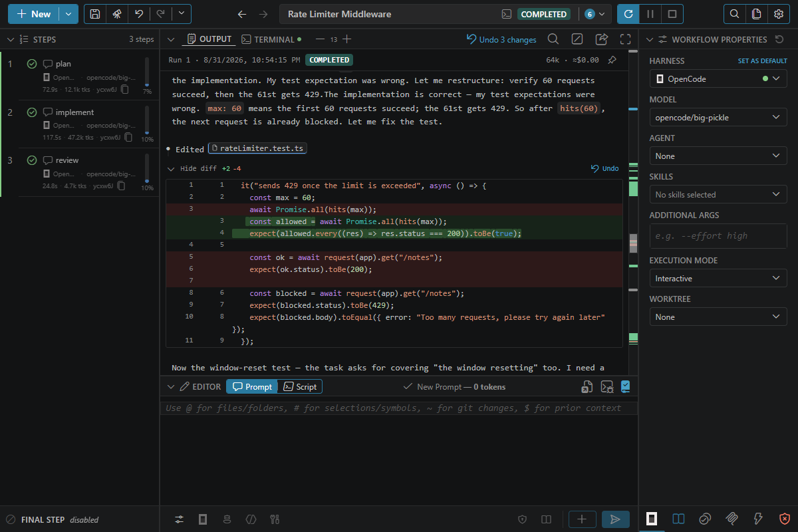
Task: Click the documents icon in top right
Action: [756, 14]
